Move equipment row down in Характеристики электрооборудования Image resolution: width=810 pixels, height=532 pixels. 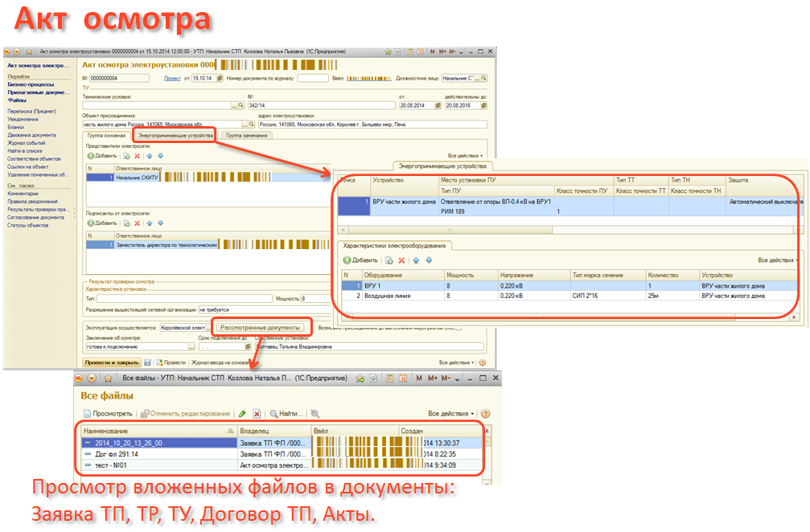[x=429, y=260]
